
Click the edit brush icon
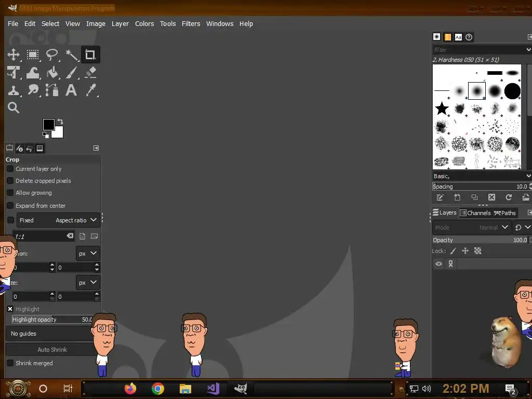(440, 197)
